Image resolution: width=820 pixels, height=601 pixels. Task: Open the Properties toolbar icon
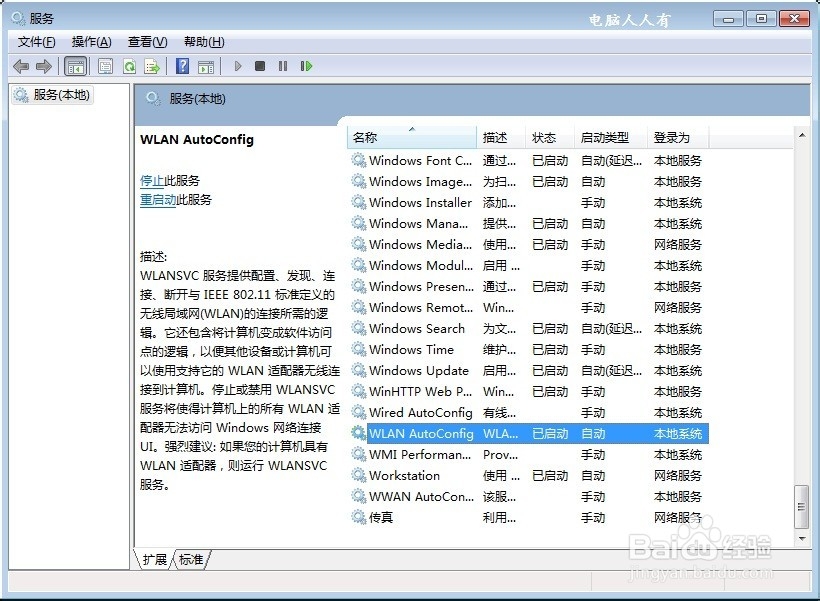105,66
